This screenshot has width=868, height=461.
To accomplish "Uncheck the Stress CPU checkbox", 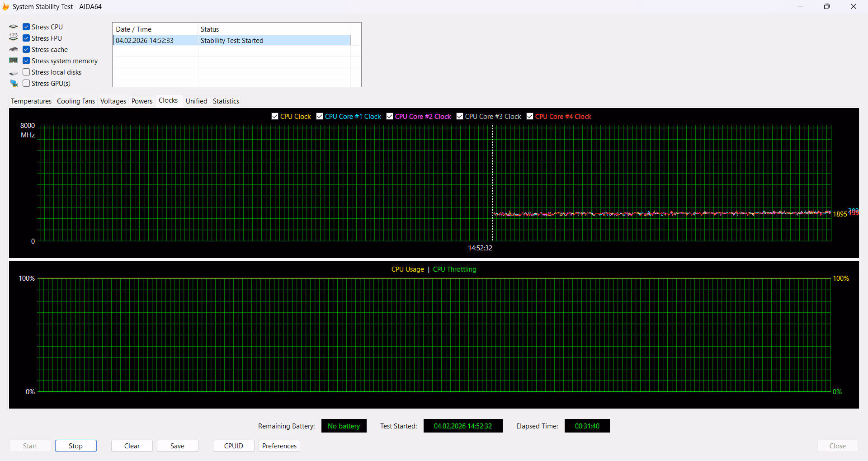I will (26, 27).
